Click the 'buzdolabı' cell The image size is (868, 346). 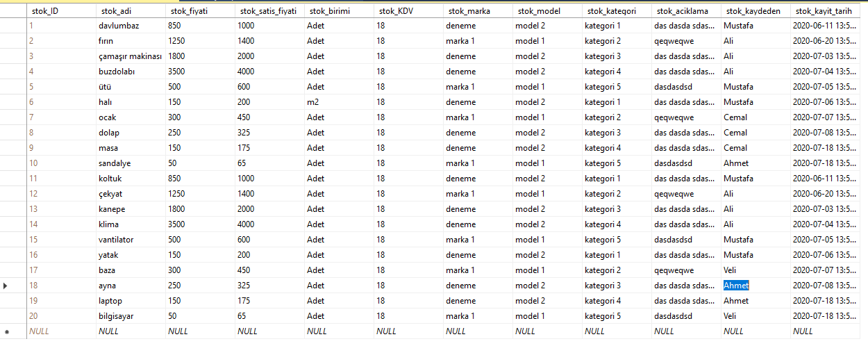coord(131,72)
